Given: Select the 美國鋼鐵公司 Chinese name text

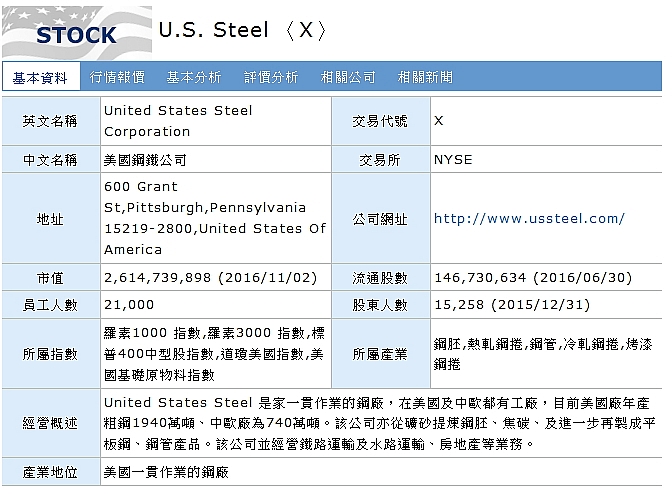Looking at the screenshot, I should click(x=145, y=160).
